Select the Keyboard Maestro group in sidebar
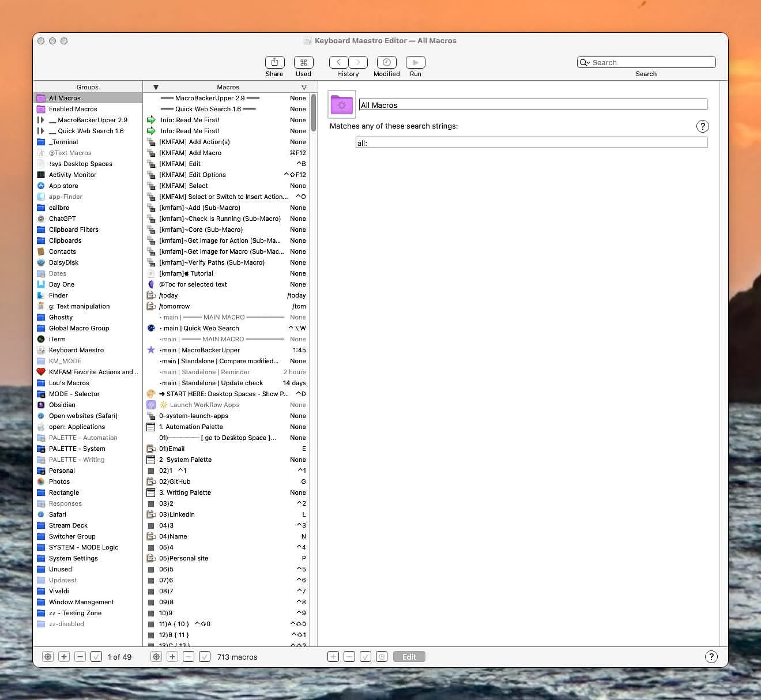Image resolution: width=761 pixels, height=700 pixels. 76,350
